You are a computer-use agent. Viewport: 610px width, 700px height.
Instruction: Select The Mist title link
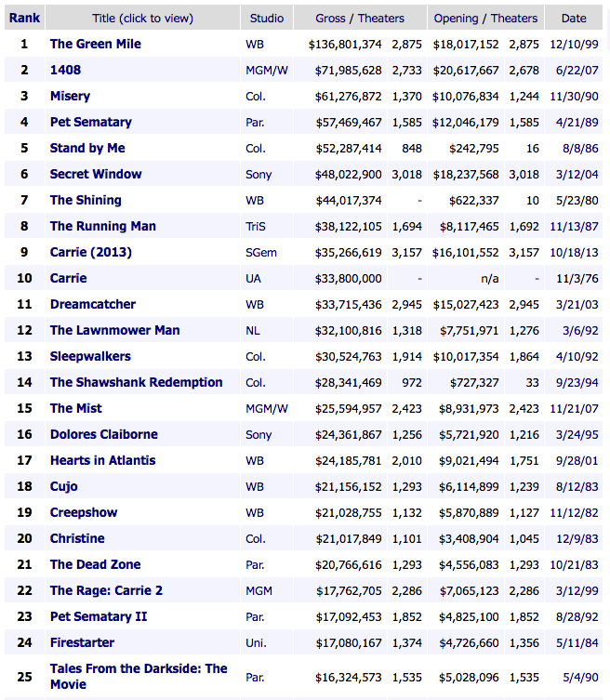point(75,408)
